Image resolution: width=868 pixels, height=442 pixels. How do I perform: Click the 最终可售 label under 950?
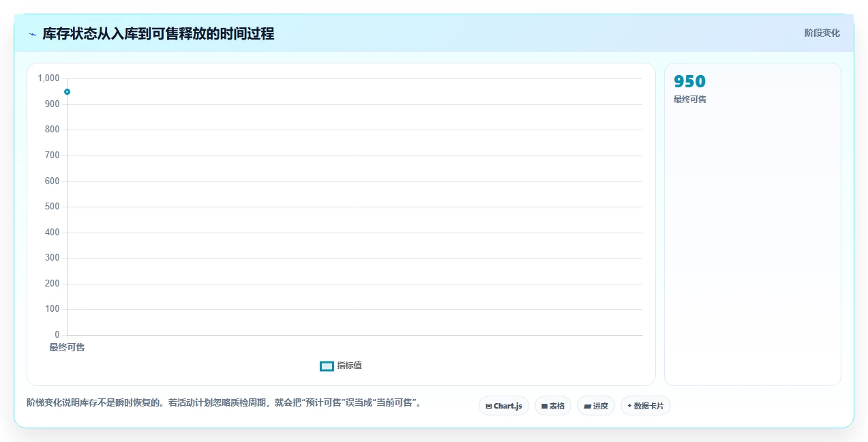click(x=690, y=100)
